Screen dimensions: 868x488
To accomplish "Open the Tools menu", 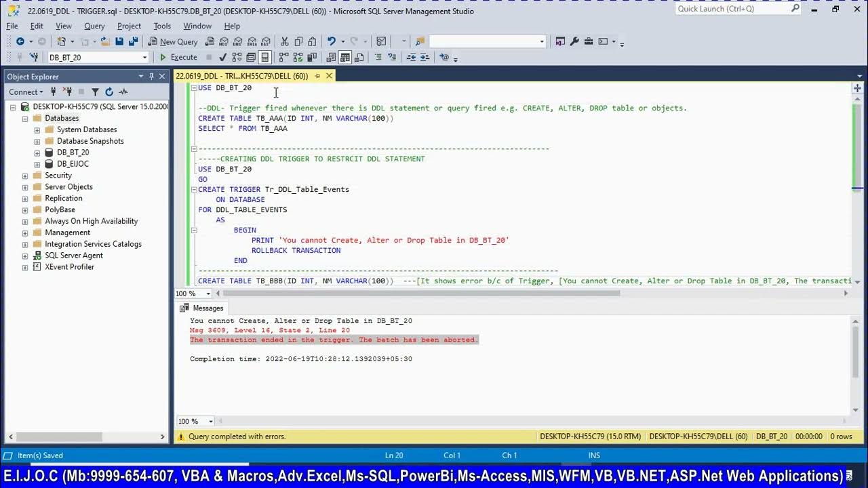I will (162, 26).
